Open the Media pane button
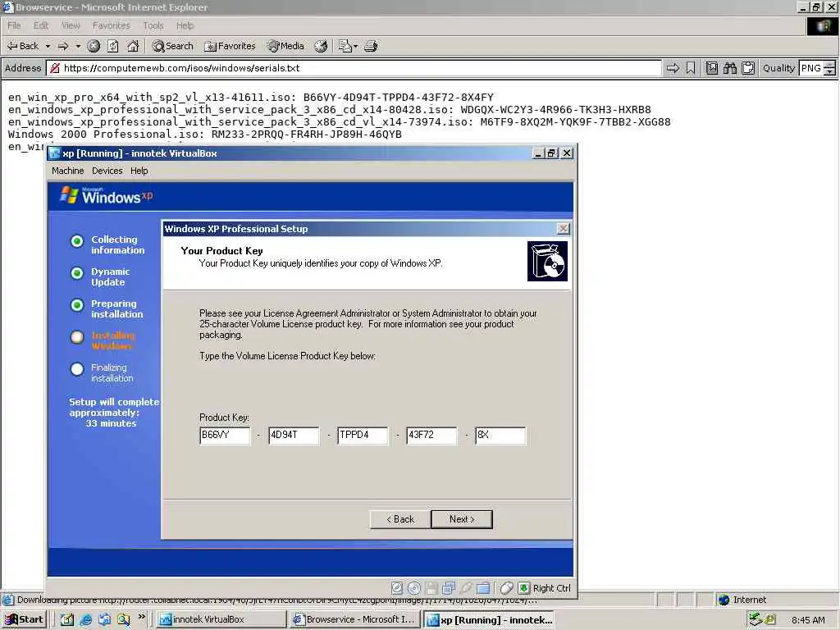Image resolution: width=840 pixels, height=630 pixels. point(285,46)
